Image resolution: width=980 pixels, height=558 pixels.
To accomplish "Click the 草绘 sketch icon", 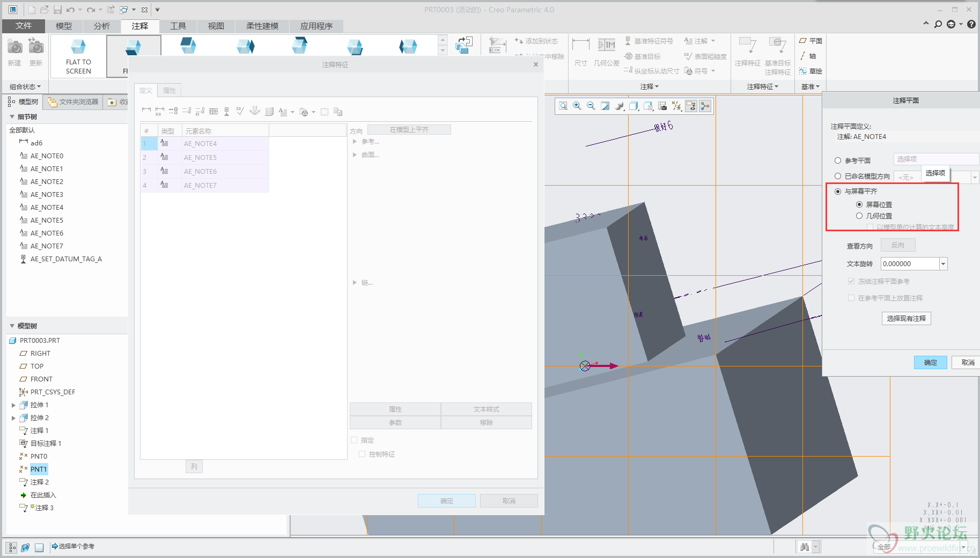I will click(x=803, y=71).
